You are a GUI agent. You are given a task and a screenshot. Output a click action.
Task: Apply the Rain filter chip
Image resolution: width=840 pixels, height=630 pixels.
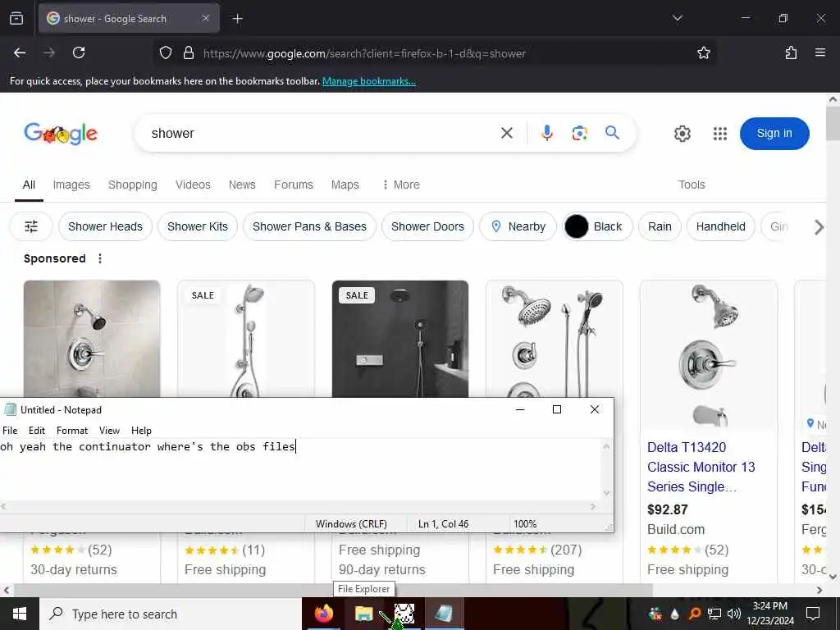pos(660,226)
